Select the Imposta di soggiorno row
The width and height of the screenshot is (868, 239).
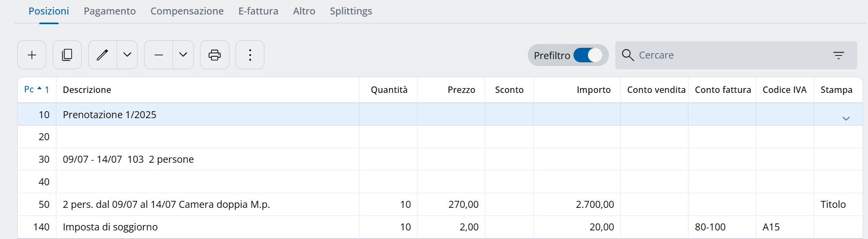click(110, 227)
